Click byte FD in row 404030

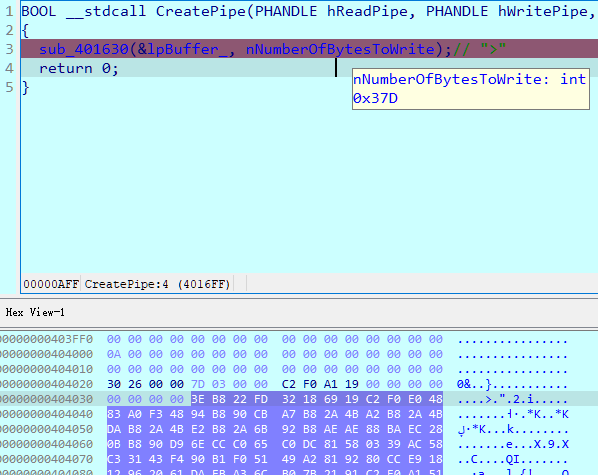tap(261, 399)
